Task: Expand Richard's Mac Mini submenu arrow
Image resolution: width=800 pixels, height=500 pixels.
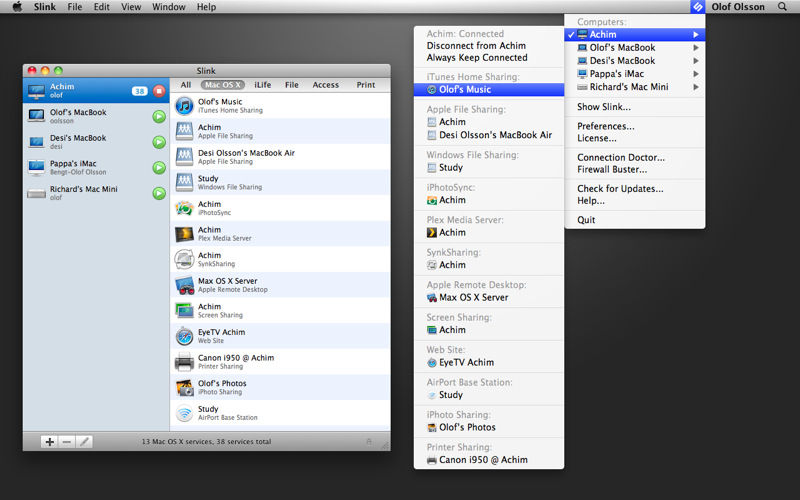Action: point(696,87)
